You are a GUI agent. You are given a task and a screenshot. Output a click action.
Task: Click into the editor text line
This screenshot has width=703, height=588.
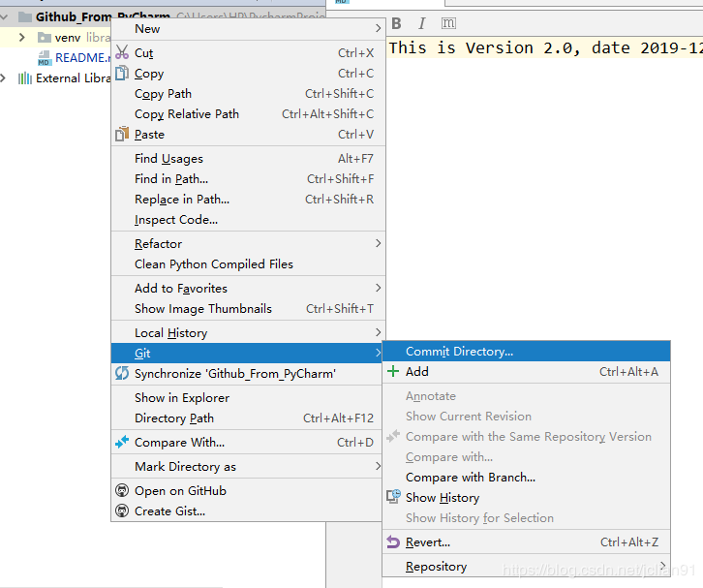(x=545, y=48)
